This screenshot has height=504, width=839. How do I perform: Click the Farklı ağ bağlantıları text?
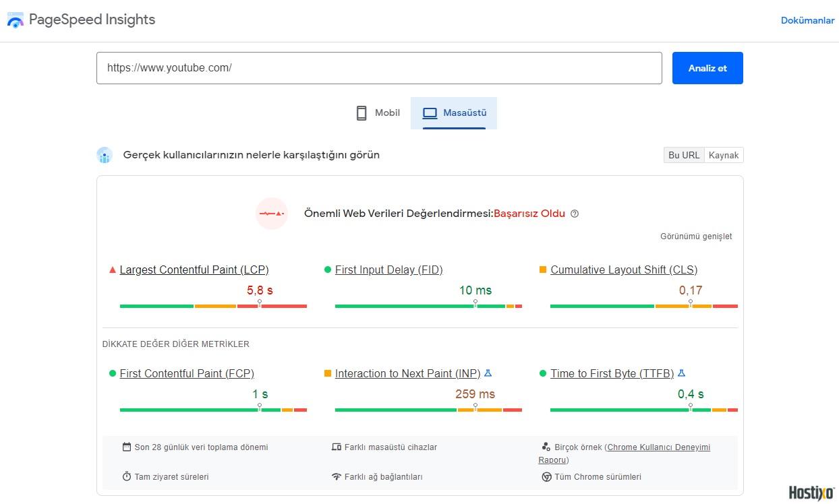point(384,476)
